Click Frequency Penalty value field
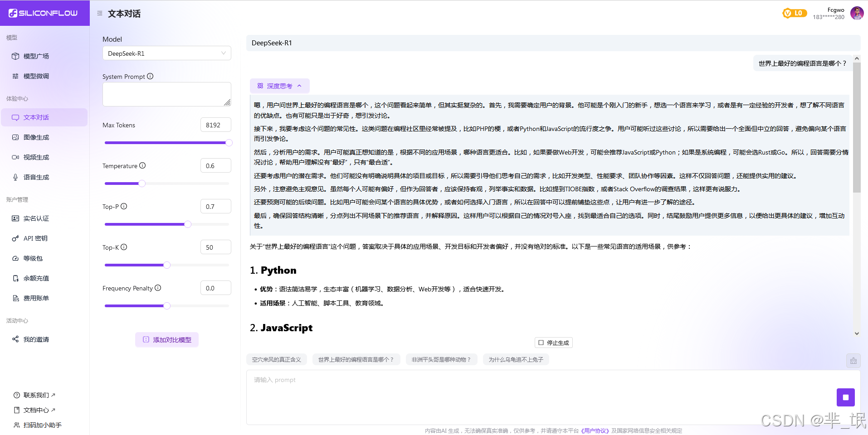This screenshot has height=435, width=868. tap(216, 288)
